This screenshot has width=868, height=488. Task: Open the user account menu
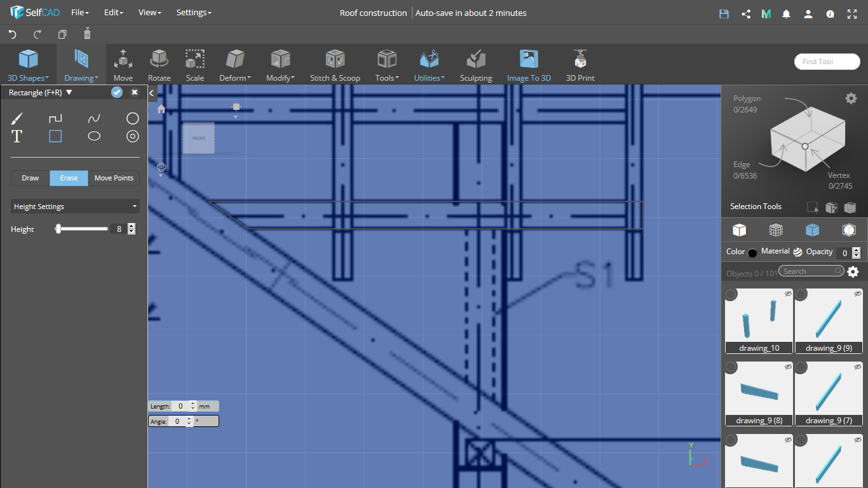click(808, 13)
